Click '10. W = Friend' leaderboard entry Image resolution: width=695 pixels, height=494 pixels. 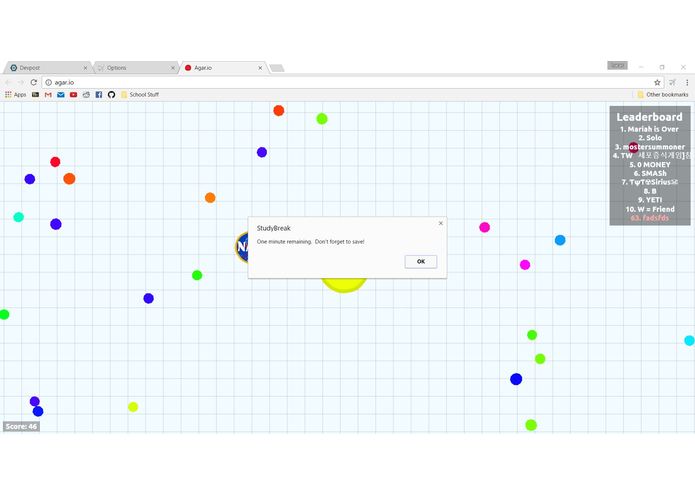point(650,209)
